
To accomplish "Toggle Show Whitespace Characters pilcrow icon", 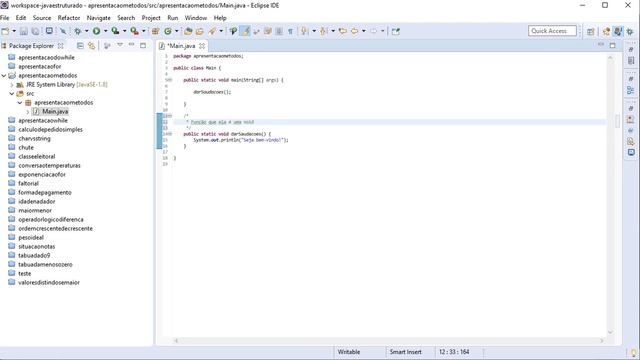I will click(290, 31).
